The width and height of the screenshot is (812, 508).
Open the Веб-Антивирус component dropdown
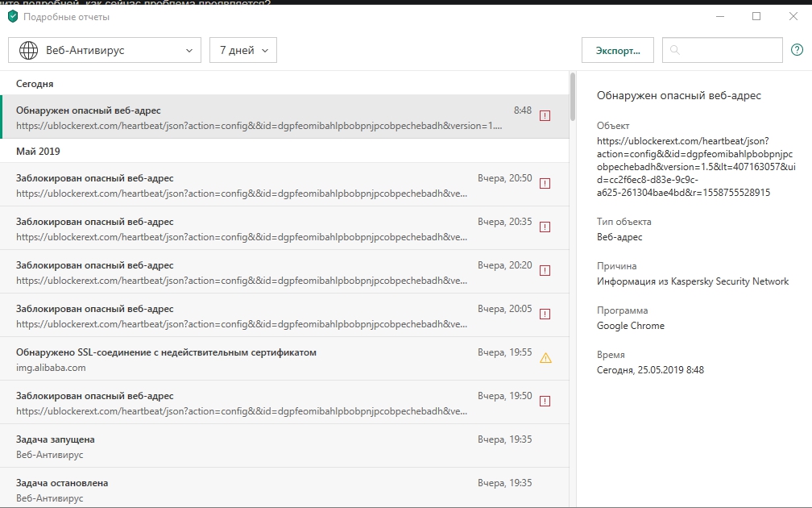pos(105,50)
